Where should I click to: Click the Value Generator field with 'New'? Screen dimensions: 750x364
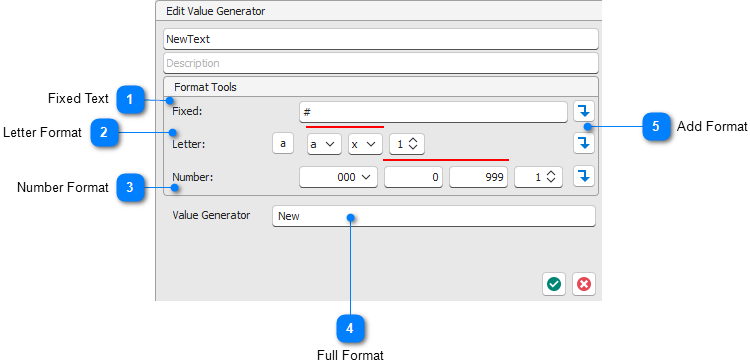[434, 216]
